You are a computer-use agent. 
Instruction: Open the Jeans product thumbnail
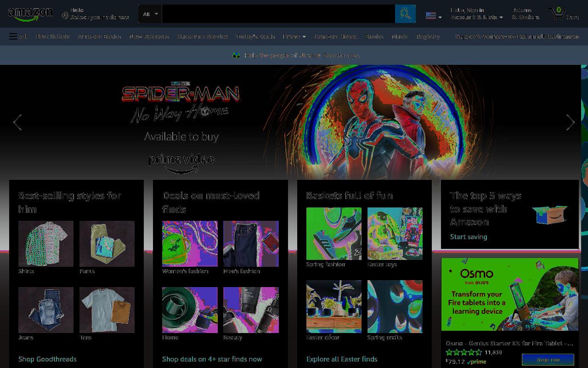(x=46, y=310)
